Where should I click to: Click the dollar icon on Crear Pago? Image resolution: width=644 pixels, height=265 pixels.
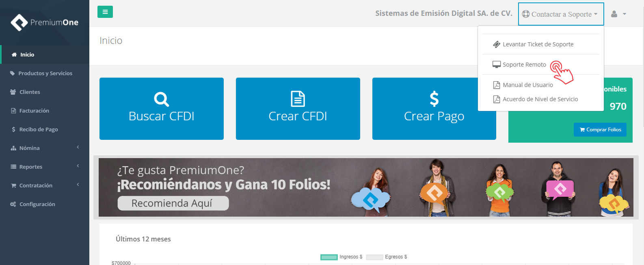click(x=434, y=99)
